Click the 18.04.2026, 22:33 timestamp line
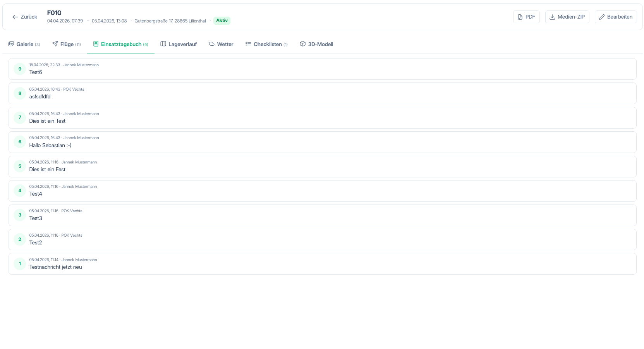 [64, 65]
